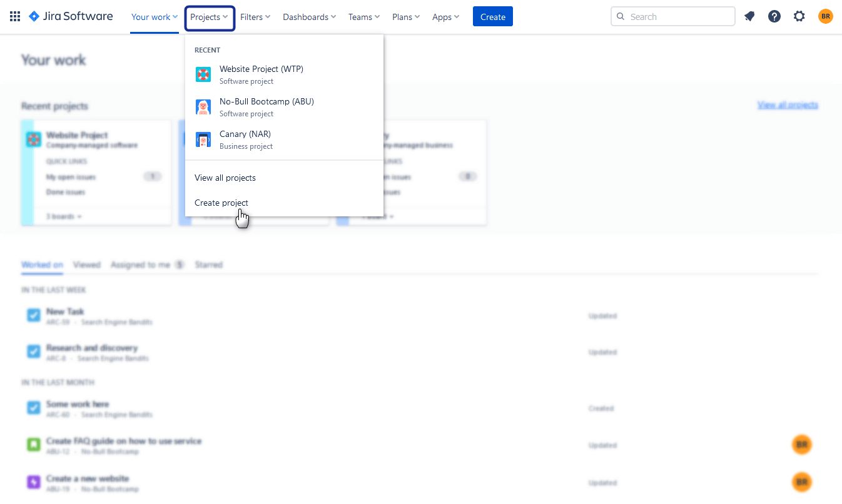Open My open issues on Website Project card
Screen dimensions: 842x504
click(x=71, y=177)
